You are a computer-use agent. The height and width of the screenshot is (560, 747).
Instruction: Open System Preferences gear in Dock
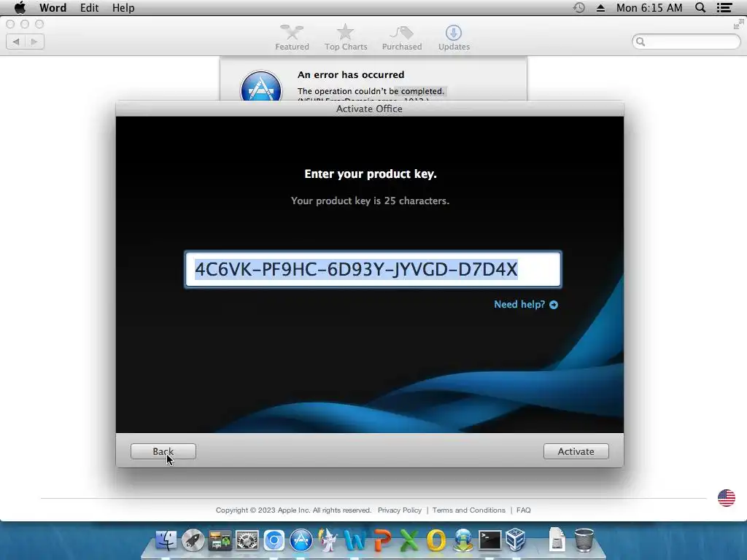click(247, 540)
